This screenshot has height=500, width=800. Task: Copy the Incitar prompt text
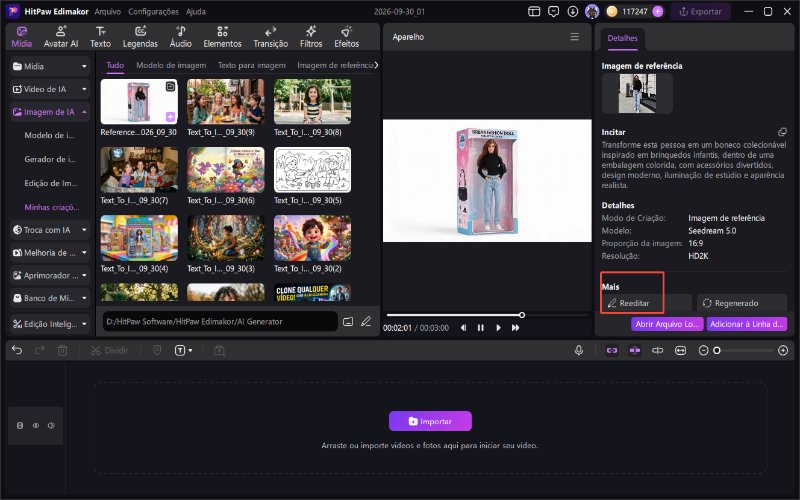click(782, 132)
